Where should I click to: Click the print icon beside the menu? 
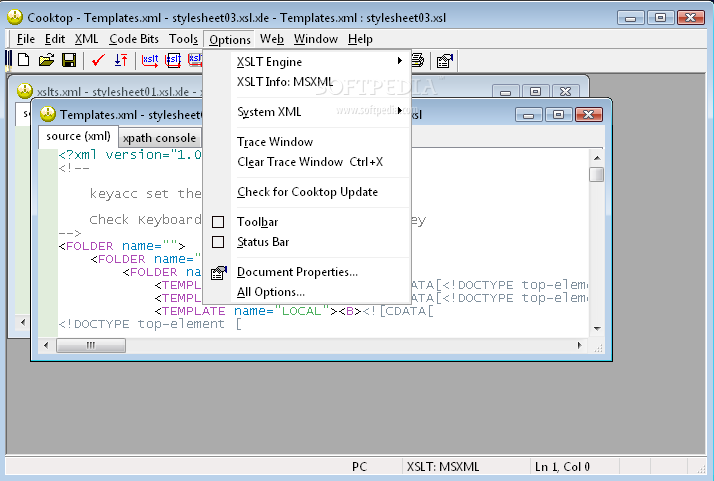click(x=418, y=60)
